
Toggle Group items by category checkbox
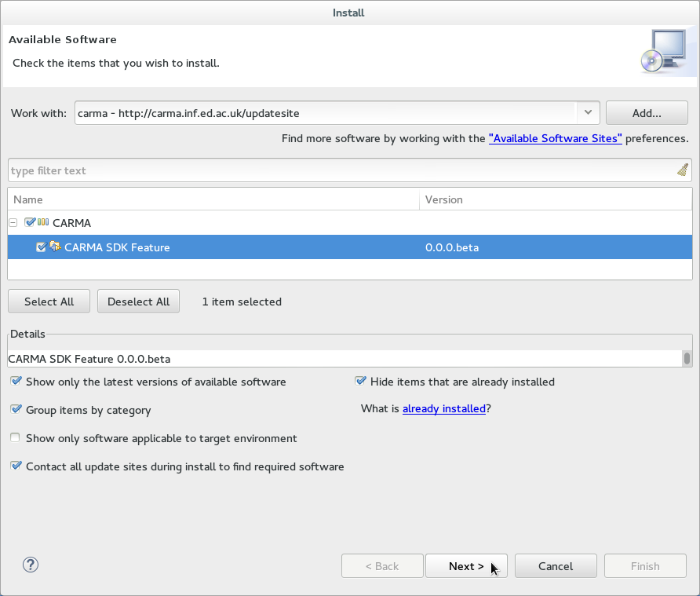coord(16,409)
